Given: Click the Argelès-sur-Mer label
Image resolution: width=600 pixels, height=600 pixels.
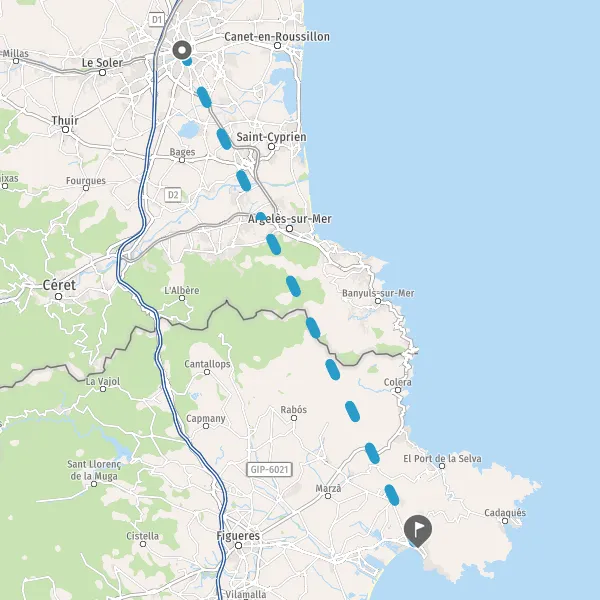Looking at the screenshot, I should pyautogui.click(x=290, y=219).
